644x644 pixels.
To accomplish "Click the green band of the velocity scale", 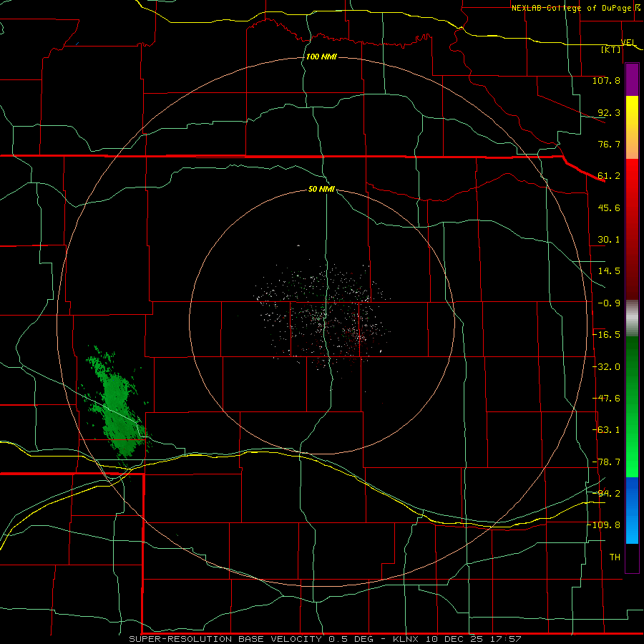I will pyautogui.click(x=632, y=406).
